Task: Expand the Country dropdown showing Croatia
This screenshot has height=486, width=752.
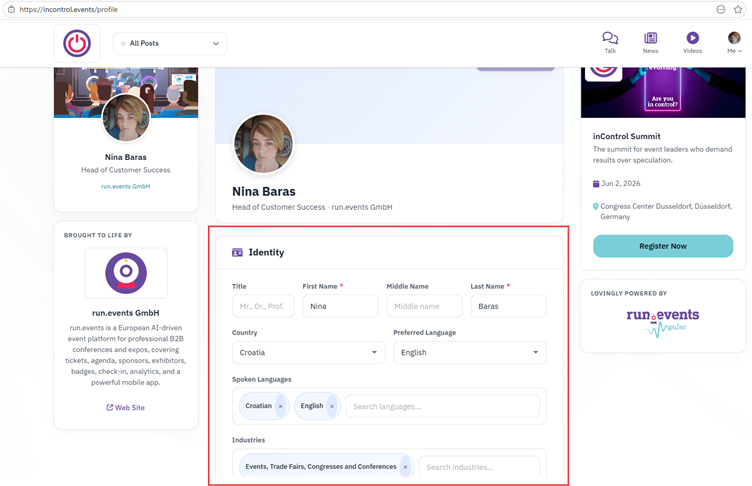Action: 308,353
